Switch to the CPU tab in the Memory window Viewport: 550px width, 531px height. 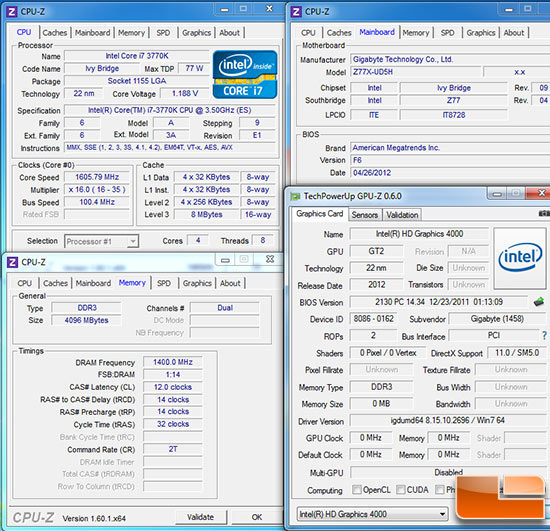(x=25, y=283)
